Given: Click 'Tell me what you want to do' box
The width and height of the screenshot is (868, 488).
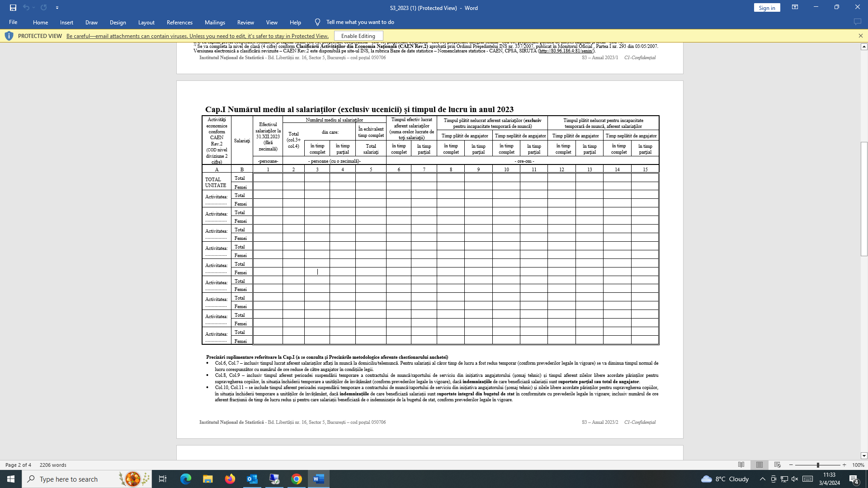Looking at the screenshot, I should (x=360, y=22).
